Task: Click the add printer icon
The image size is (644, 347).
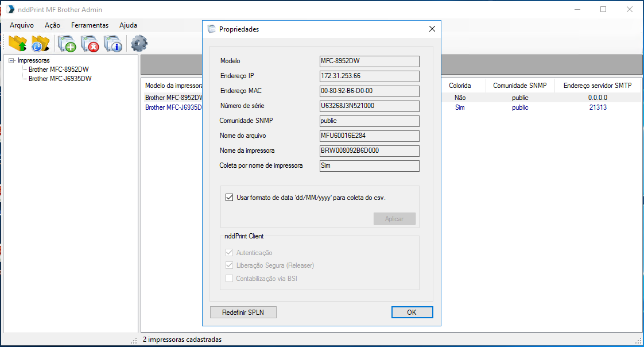Action: pos(67,44)
